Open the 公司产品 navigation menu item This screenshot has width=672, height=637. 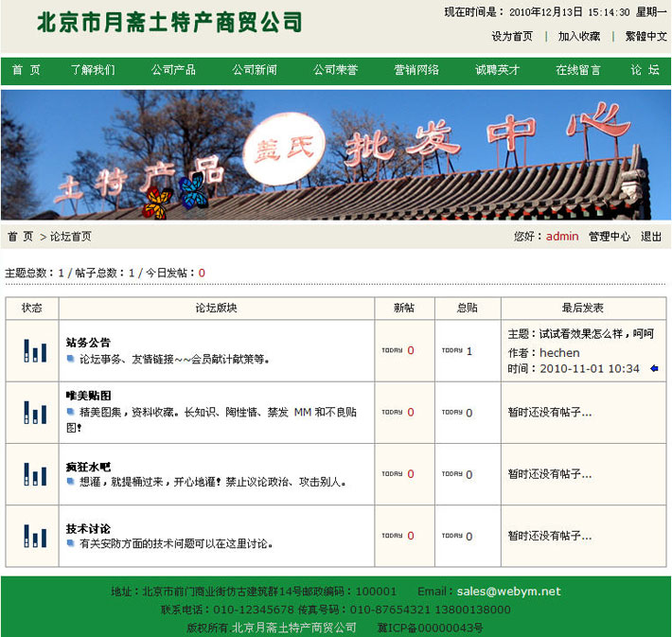point(173,70)
